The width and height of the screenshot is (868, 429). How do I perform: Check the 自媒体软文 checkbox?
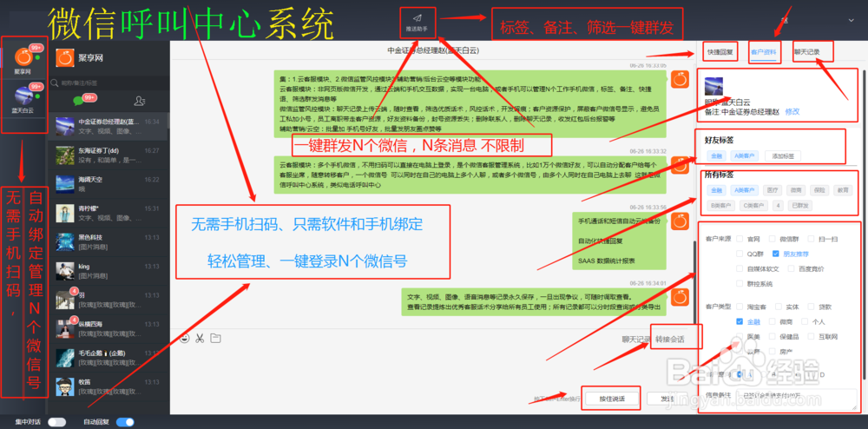740,269
